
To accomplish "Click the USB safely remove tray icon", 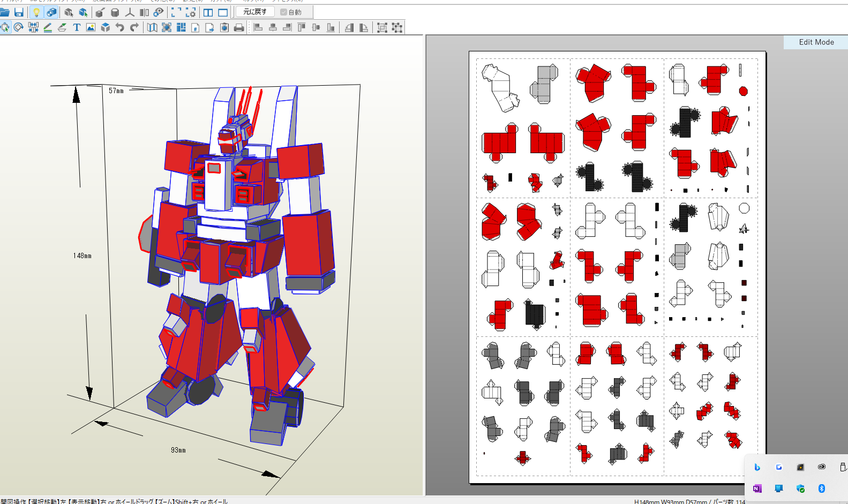I will click(843, 467).
